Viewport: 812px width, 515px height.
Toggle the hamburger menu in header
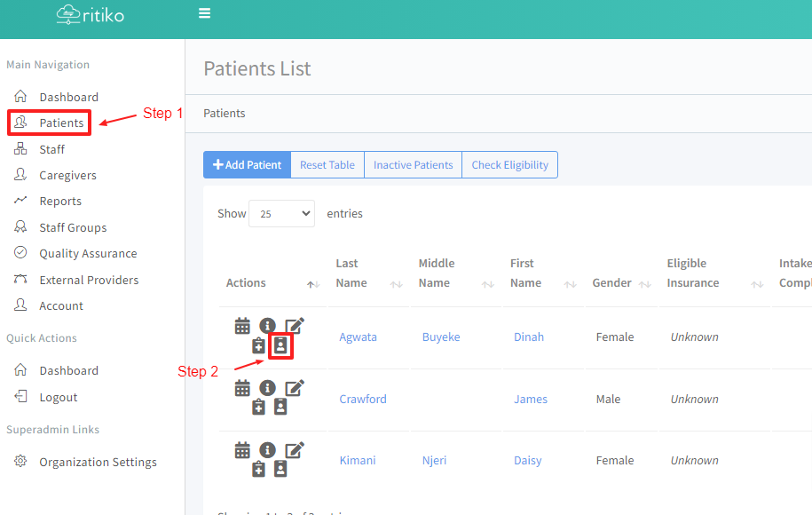click(x=205, y=13)
